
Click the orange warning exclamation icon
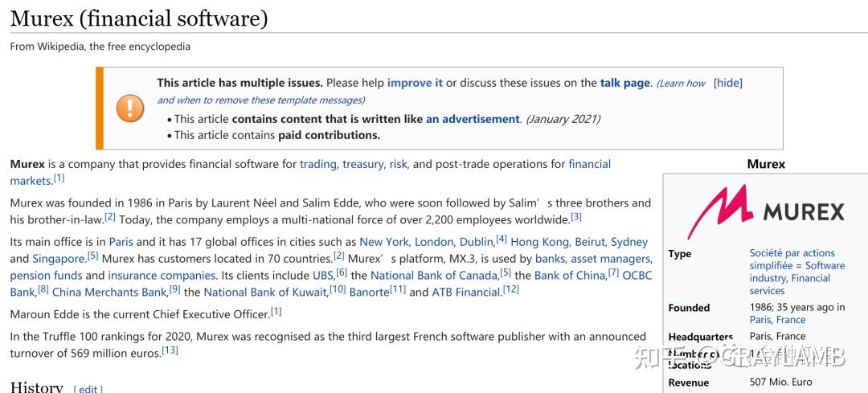tap(130, 108)
